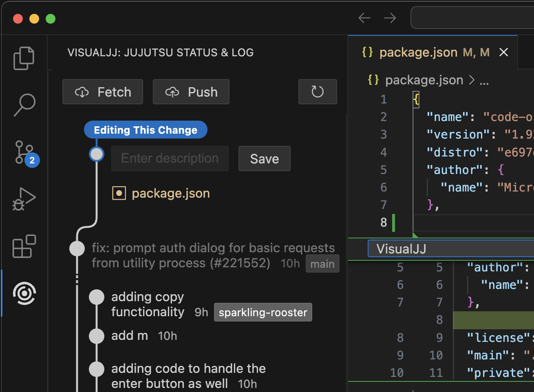Open the Extensions view icon

24,247
